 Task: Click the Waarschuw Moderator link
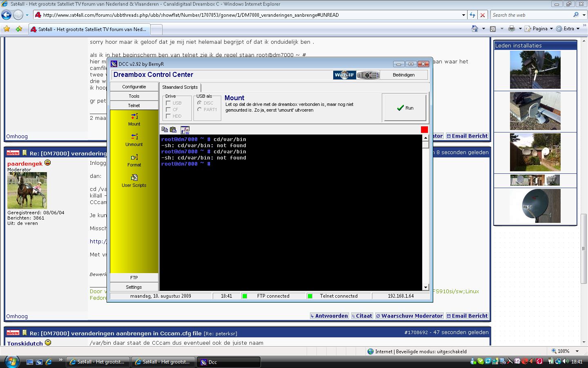409,316
